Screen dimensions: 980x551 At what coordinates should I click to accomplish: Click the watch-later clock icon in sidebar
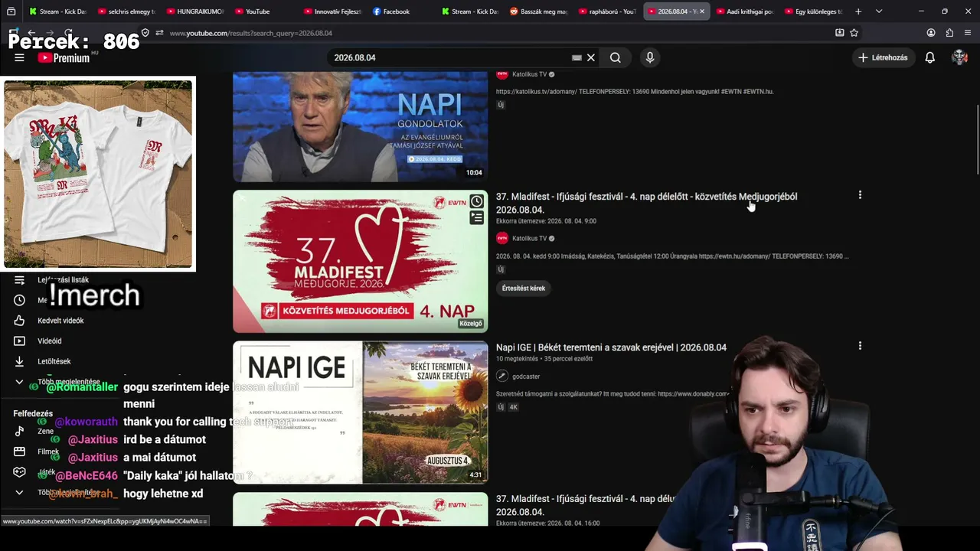[x=20, y=300]
